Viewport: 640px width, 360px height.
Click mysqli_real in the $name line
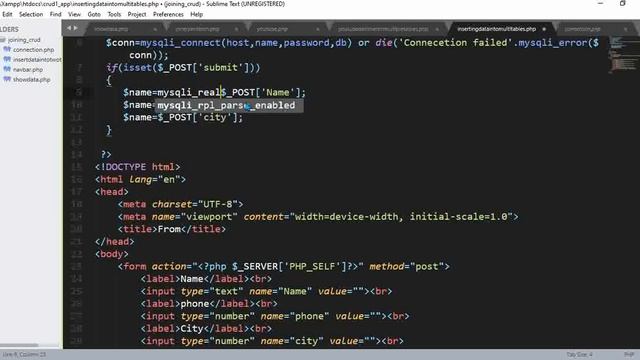(189, 93)
